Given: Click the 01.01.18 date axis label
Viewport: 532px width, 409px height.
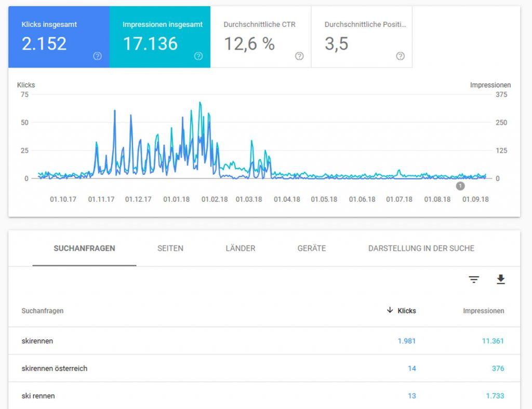Looking at the screenshot, I should point(177,199).
